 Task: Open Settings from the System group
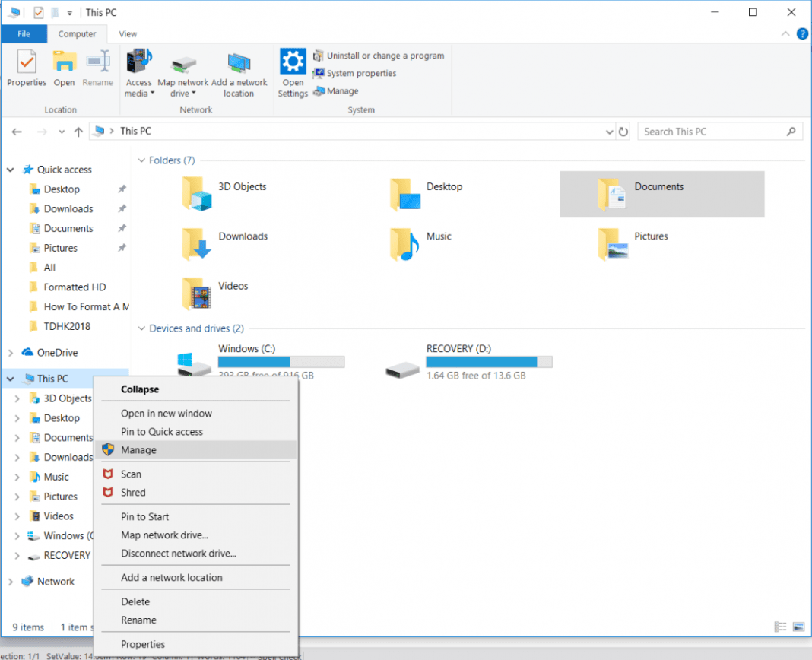(x=292, y=72)
